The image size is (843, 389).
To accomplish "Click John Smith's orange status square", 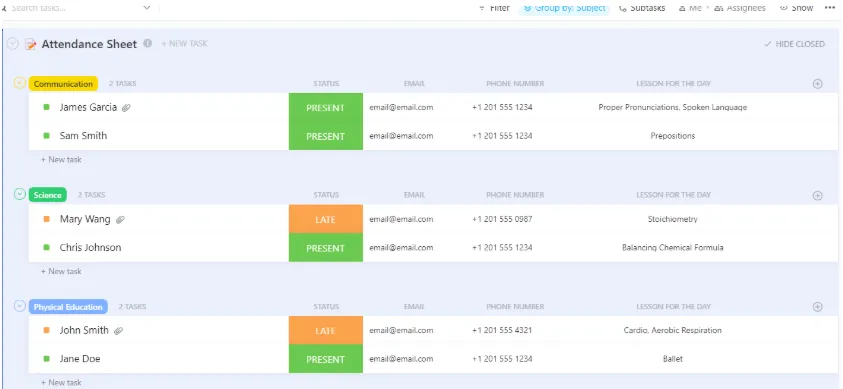I will coord(47,330).
